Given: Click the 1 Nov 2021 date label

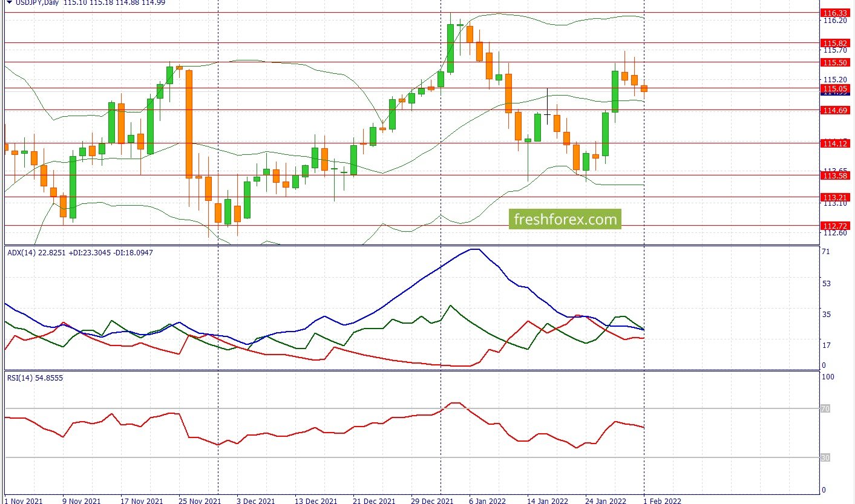Looking at the screenshot, I should pos(24,501).
